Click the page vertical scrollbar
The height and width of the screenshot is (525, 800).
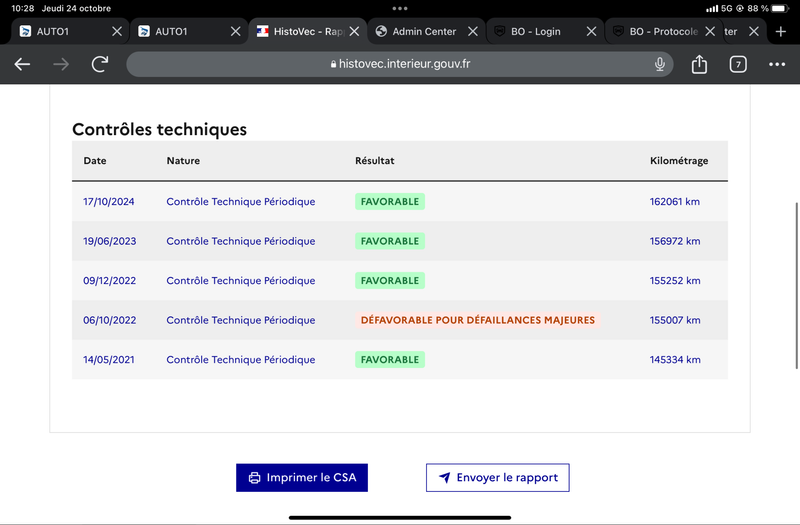point(796,286)
